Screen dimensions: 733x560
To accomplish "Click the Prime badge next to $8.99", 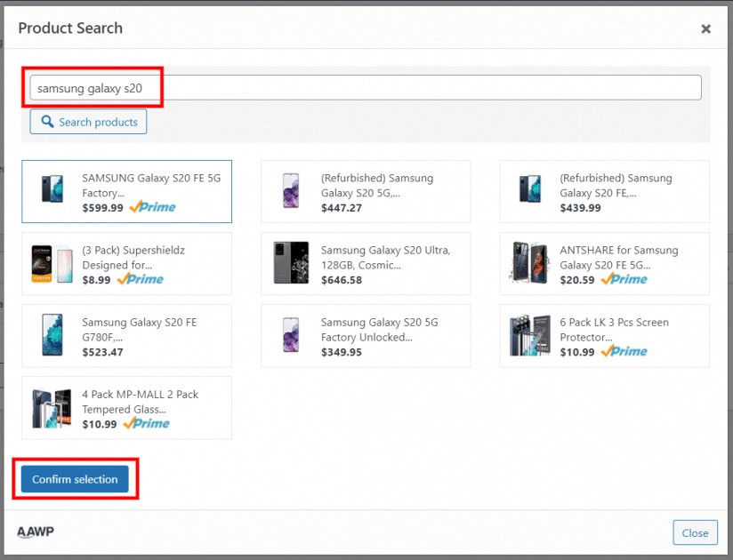I will click(141, 279).
